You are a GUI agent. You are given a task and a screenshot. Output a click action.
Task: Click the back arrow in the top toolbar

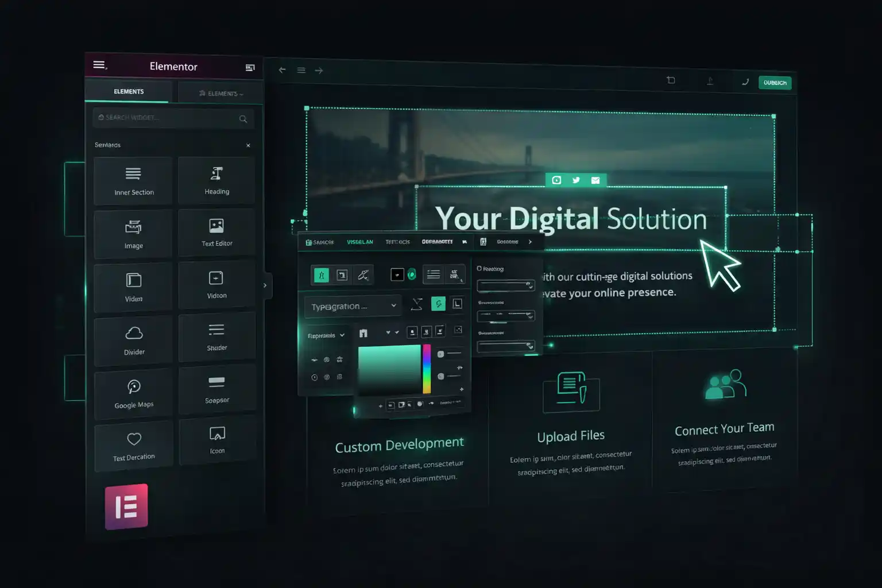[282, 70]
